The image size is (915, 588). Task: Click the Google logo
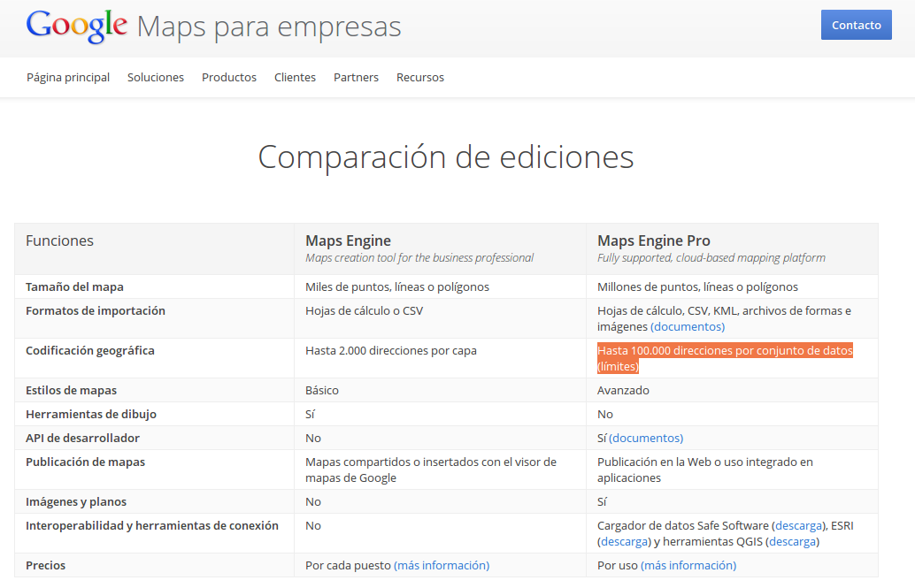click(x=76, y=27)
